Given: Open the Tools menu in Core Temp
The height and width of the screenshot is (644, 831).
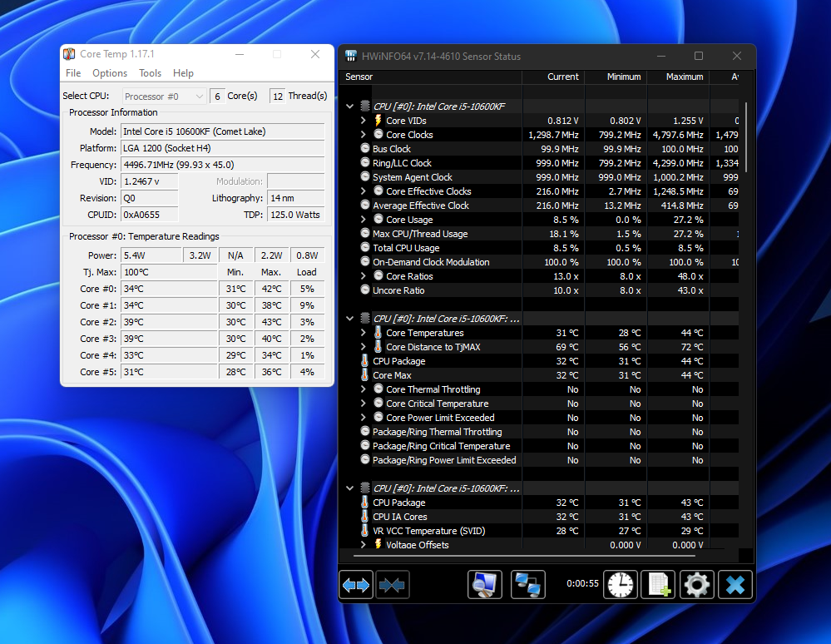Looking at the screenshot, I should 150,73.
